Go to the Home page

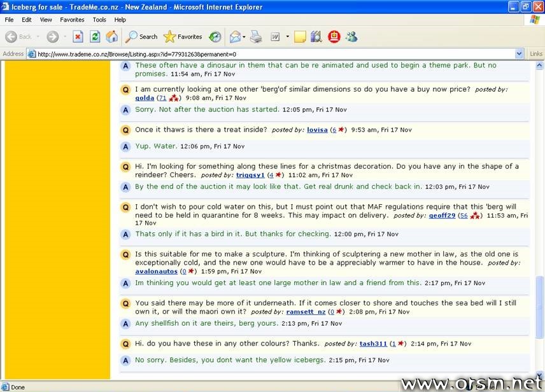[x=112, y=36]
